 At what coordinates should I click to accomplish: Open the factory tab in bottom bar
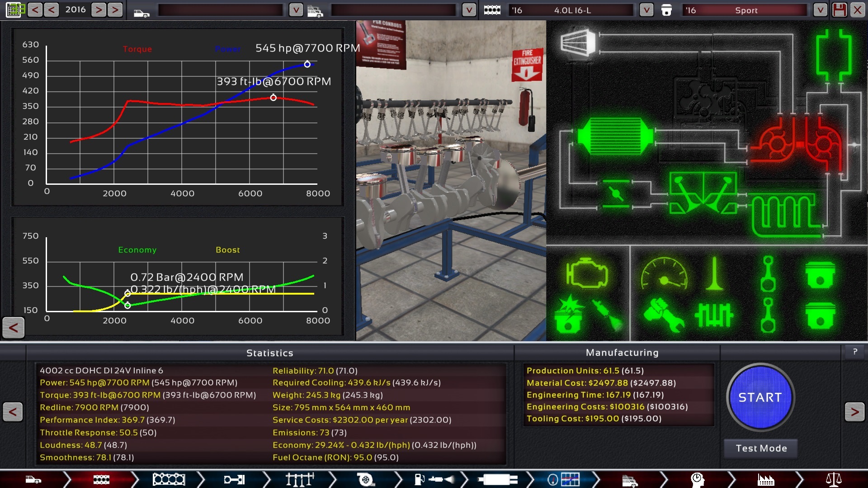pos(766,480)
